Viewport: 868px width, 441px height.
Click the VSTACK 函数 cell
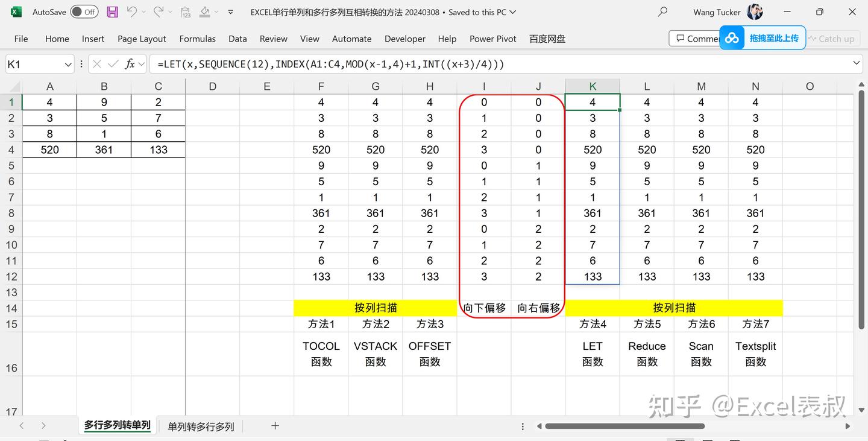[x=376, y=354]
